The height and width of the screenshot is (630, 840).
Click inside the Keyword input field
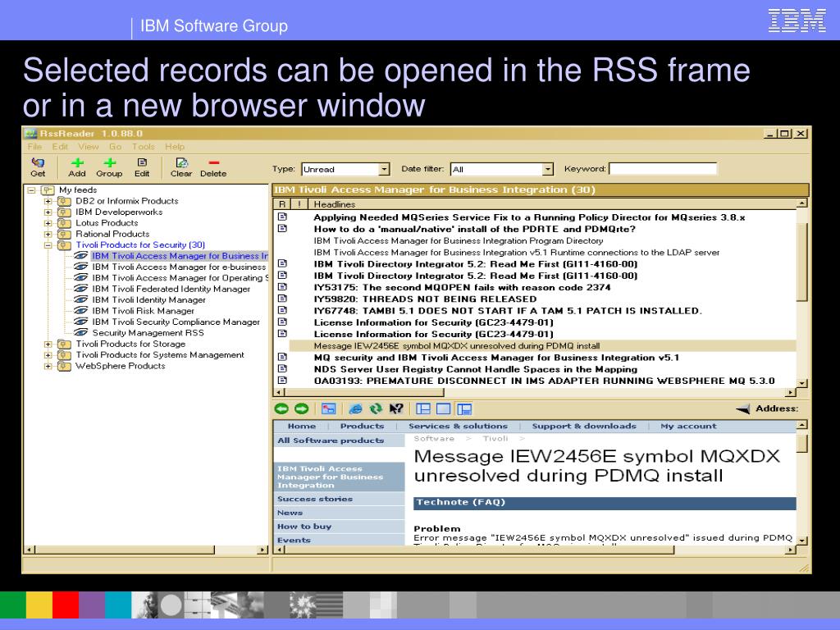tap(663, 169)
